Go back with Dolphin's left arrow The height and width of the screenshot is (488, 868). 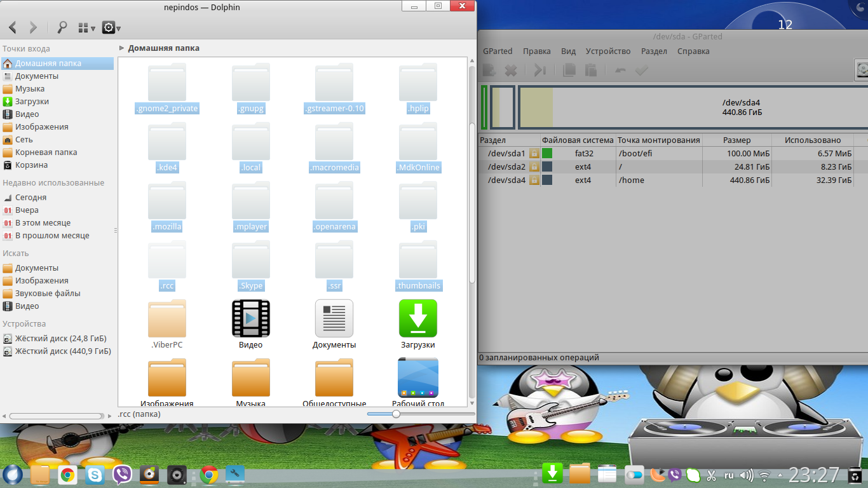(13, 27)
